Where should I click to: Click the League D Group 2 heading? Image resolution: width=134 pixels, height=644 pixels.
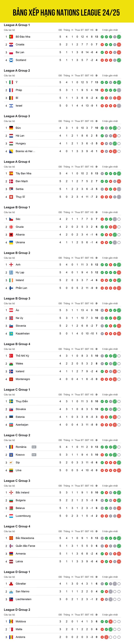click(17, 610)
